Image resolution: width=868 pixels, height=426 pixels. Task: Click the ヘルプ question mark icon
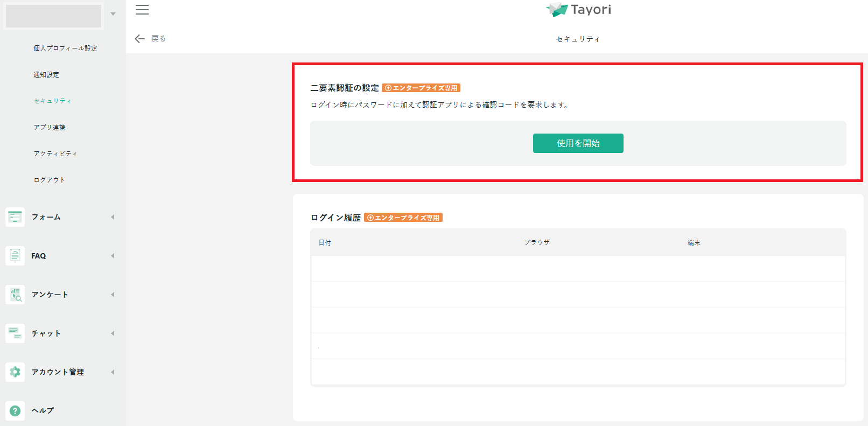click(15, 410)
